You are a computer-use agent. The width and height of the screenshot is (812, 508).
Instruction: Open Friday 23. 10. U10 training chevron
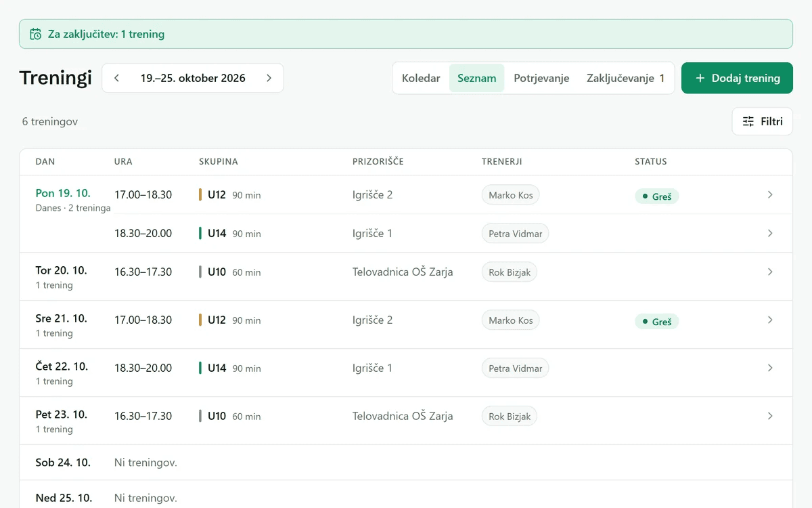click(770, 416)
